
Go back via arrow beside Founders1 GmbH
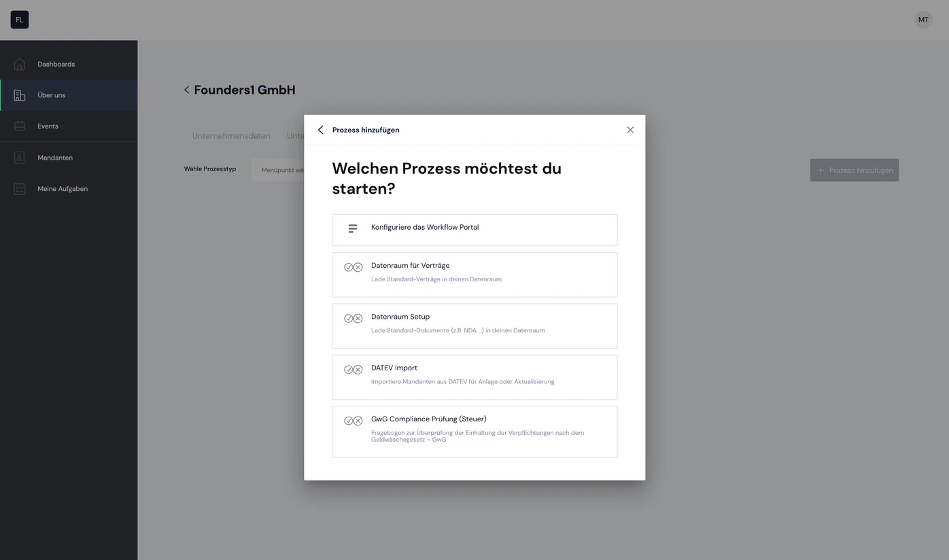186,90
